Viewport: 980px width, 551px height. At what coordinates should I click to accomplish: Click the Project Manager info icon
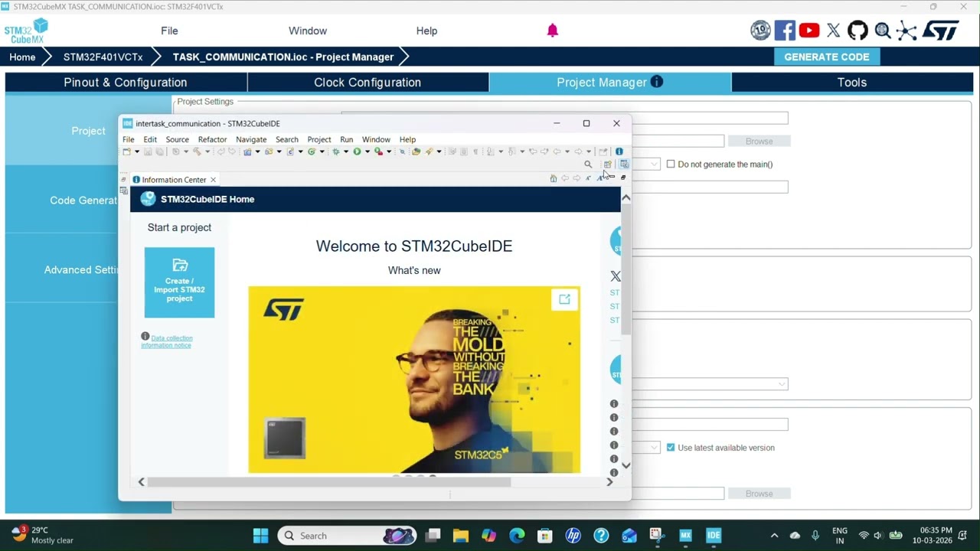pos(657,82)
